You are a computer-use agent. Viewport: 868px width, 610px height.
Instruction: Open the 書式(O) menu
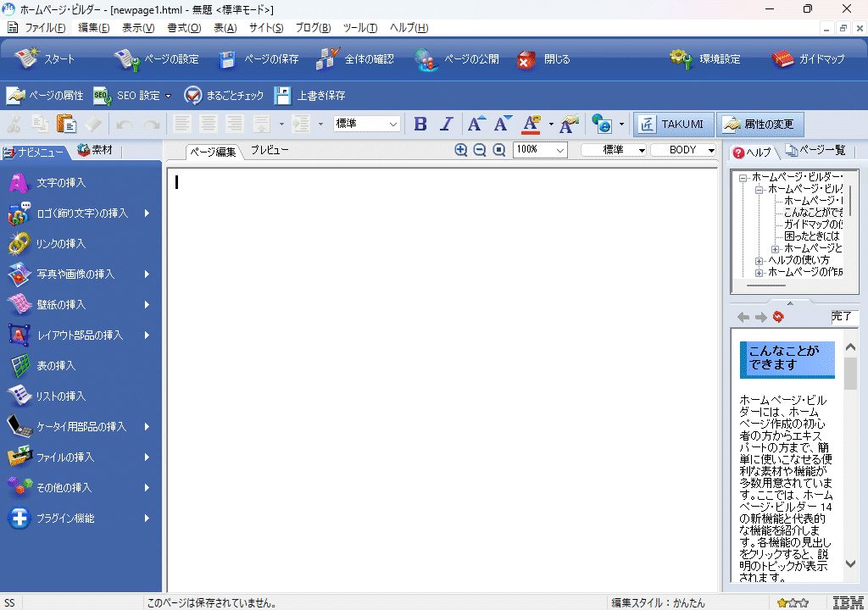click(x=184, y=28)
